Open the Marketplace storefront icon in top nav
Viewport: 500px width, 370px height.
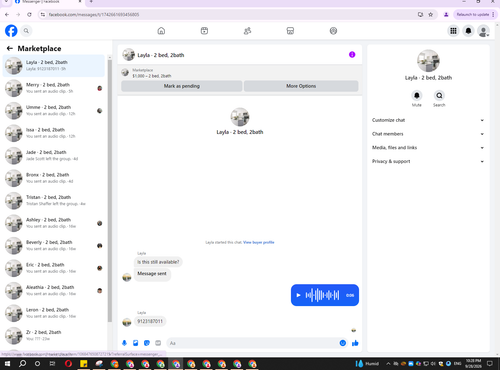coord(290,31)
